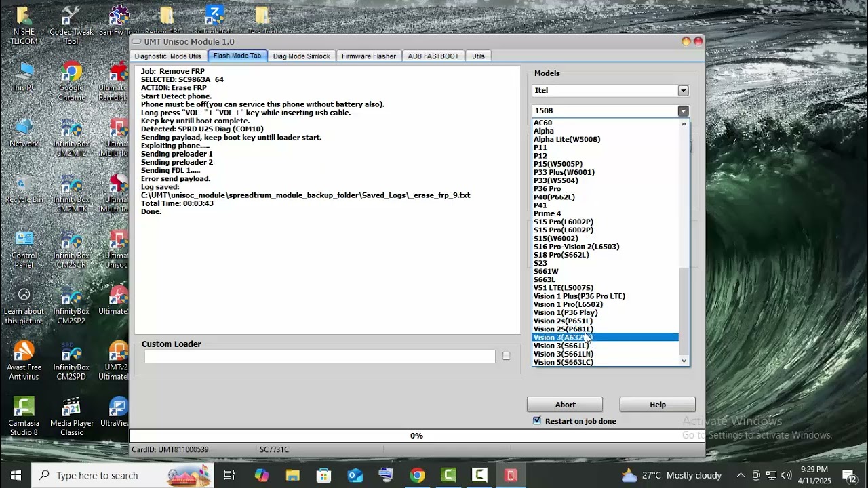The image size is (868, 488).
Task: Open the Camtasia Studio 8 shortcut
Action: (24, 416)
